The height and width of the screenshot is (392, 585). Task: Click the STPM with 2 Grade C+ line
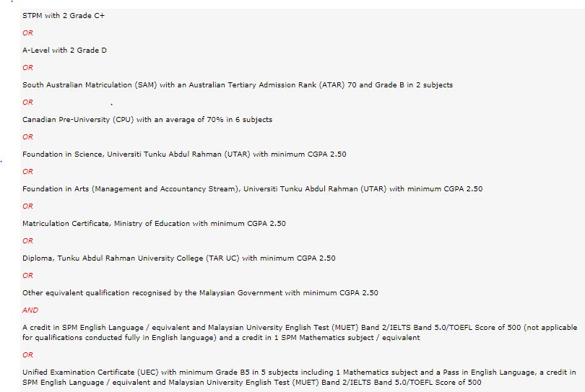click(64, 16)
